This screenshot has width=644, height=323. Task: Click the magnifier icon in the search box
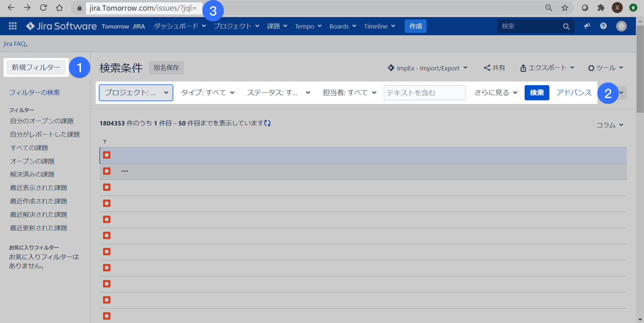(x=566, y=26)
